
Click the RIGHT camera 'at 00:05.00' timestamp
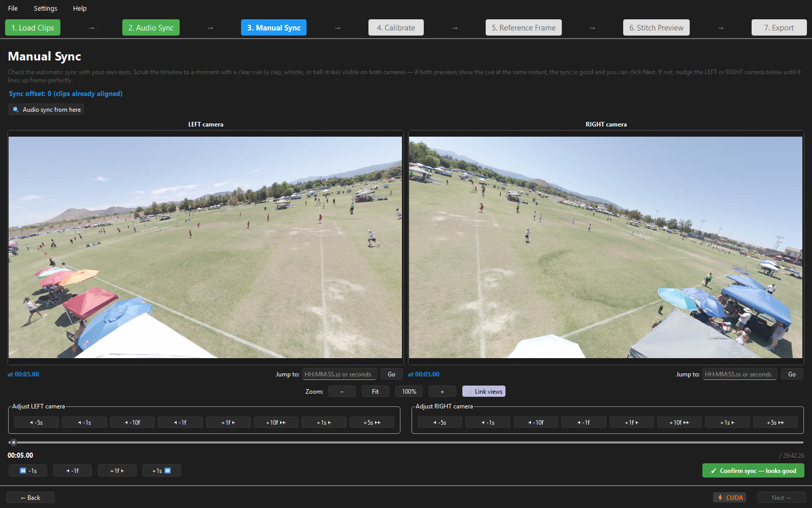424,374
